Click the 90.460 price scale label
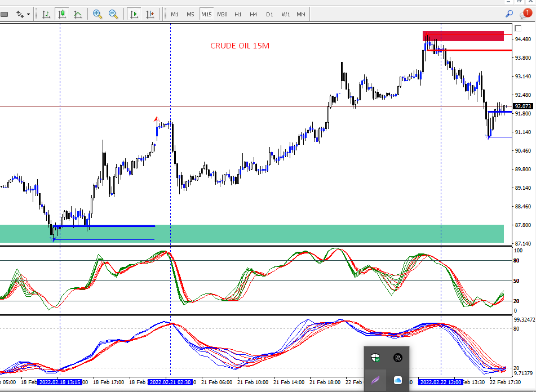536x392 pixels. 523,150
